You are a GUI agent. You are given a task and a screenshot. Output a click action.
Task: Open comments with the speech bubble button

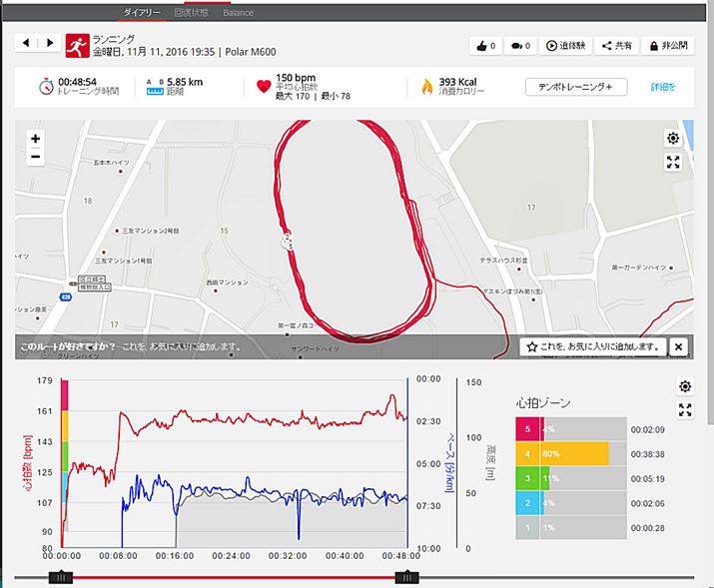tap(520, 46)
